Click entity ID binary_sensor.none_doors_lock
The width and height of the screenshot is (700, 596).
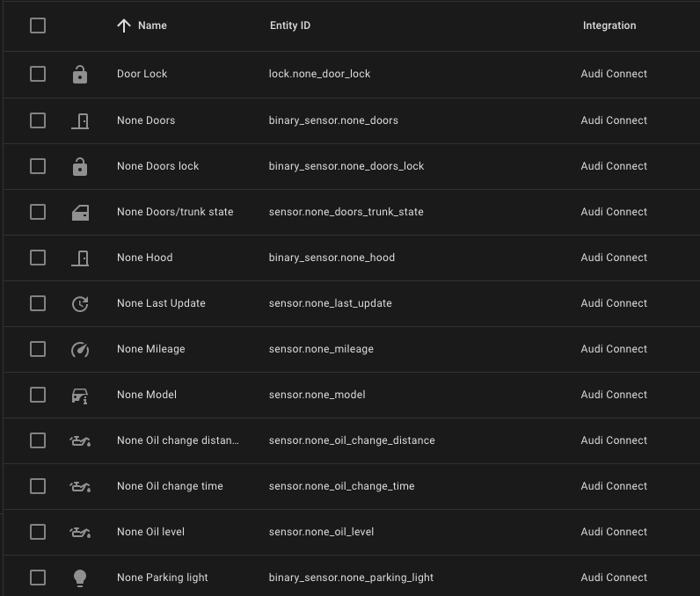click(x=346, y=166)
